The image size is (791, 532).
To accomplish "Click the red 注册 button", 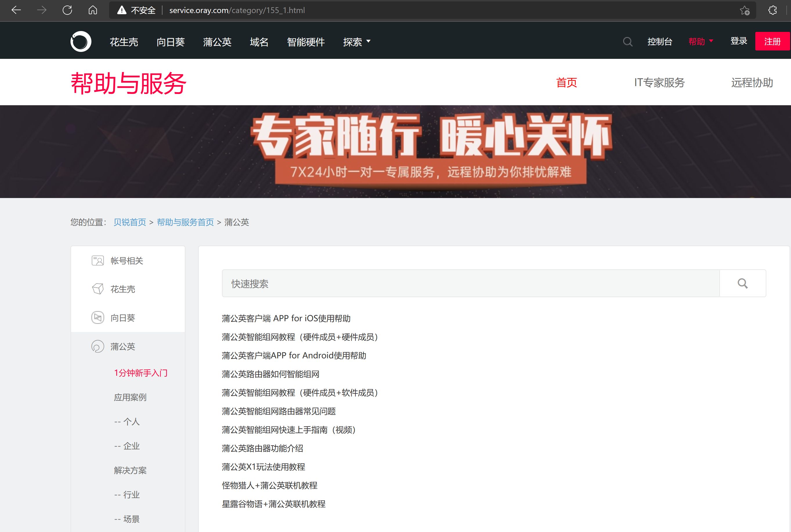I will click(772, 41).
